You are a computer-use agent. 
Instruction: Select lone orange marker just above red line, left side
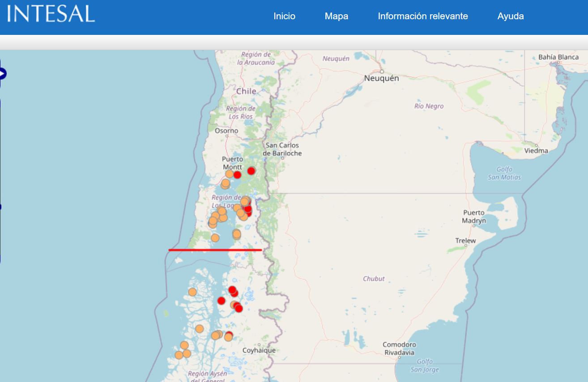tap(215, 238)
